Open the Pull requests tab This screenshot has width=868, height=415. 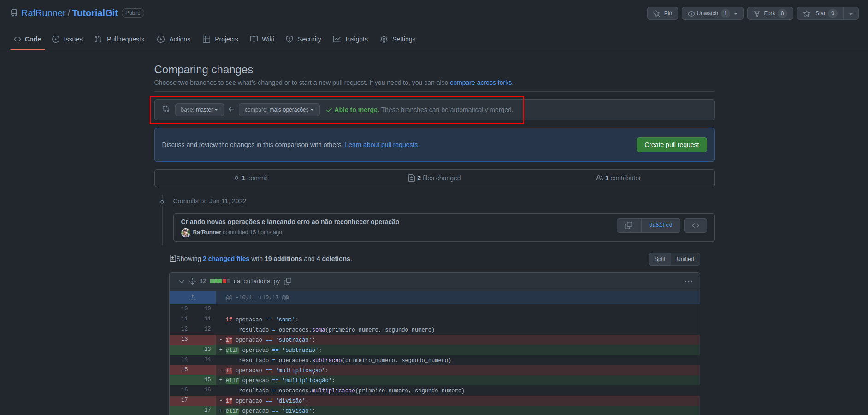pos(119,39)
